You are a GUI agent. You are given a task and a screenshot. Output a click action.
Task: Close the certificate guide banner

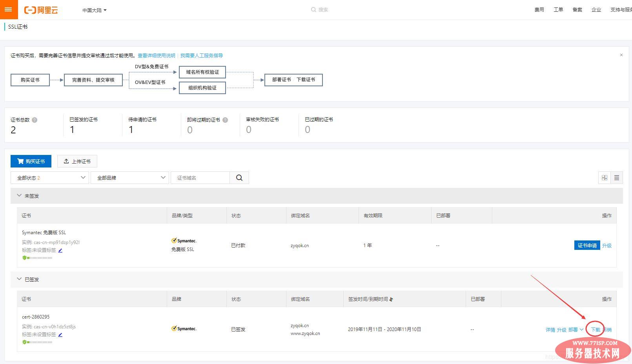(x=621, y=55)
